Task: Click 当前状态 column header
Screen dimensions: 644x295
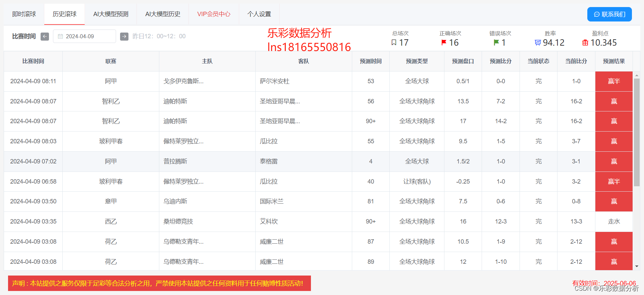Action: click(538, 61)
